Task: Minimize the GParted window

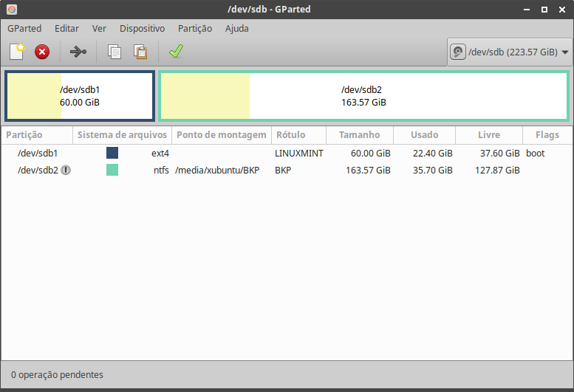Action: pos(527,10)
